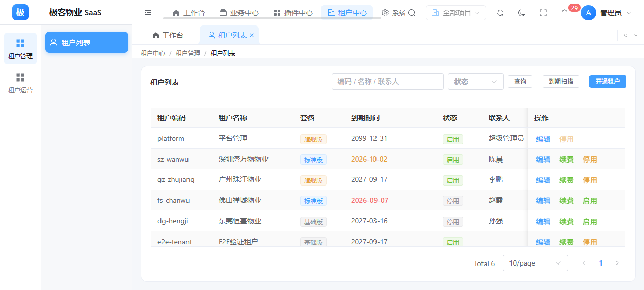This screenshot has height=290, width=644.
Task: Select page 1 in pagination
Action: [x=601, y=263]
